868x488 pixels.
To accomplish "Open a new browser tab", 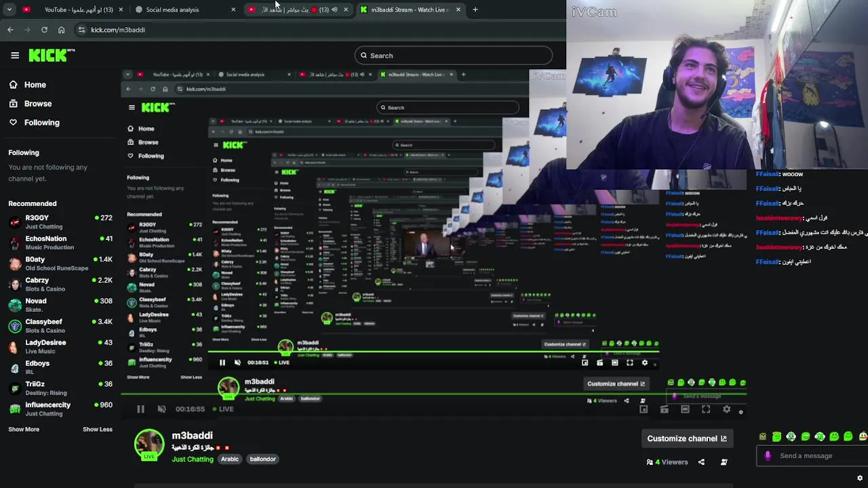I will pos(475,9).
